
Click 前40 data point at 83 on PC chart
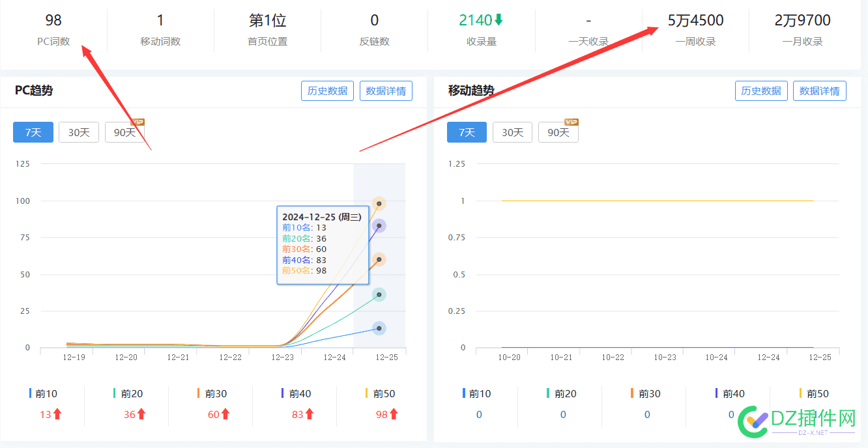379,226
